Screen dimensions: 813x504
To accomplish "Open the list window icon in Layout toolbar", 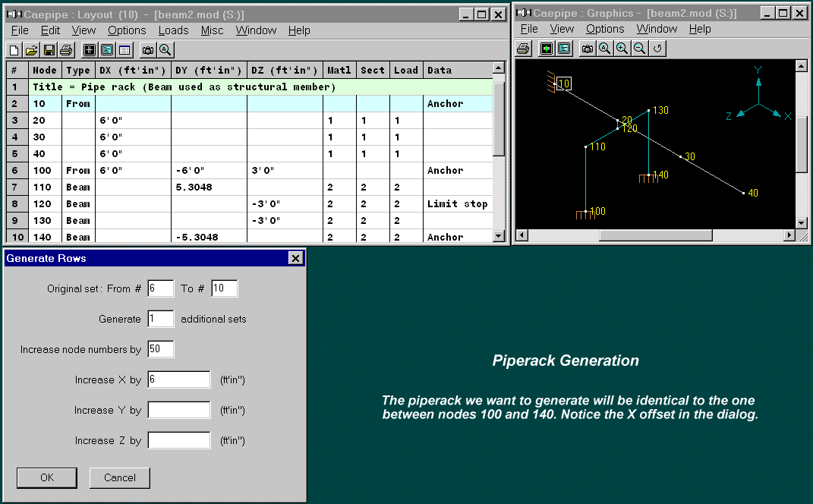I will 124,50.
